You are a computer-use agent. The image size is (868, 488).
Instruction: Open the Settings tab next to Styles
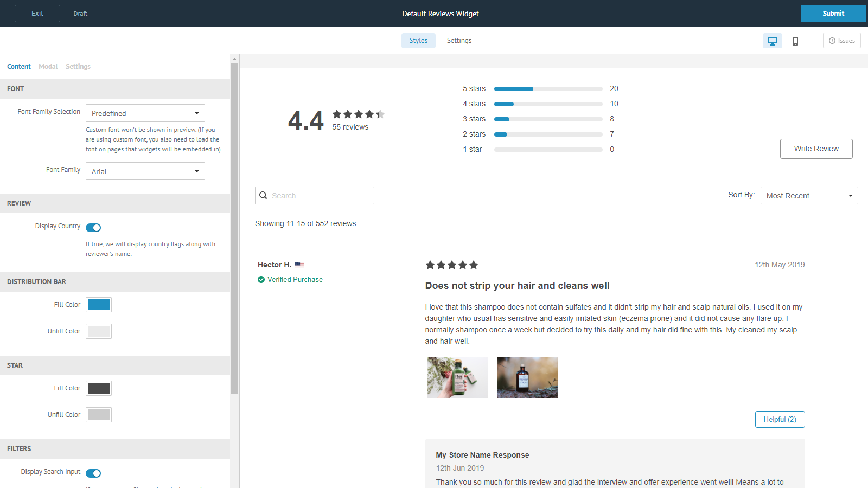459,41
